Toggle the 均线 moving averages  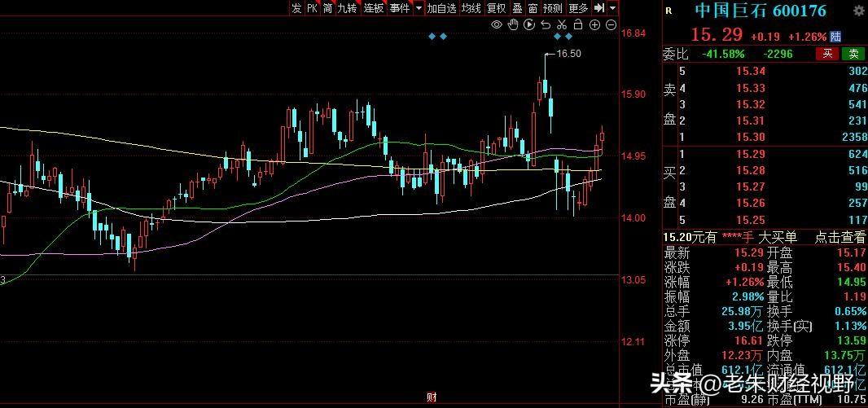[x=471, y=8]
